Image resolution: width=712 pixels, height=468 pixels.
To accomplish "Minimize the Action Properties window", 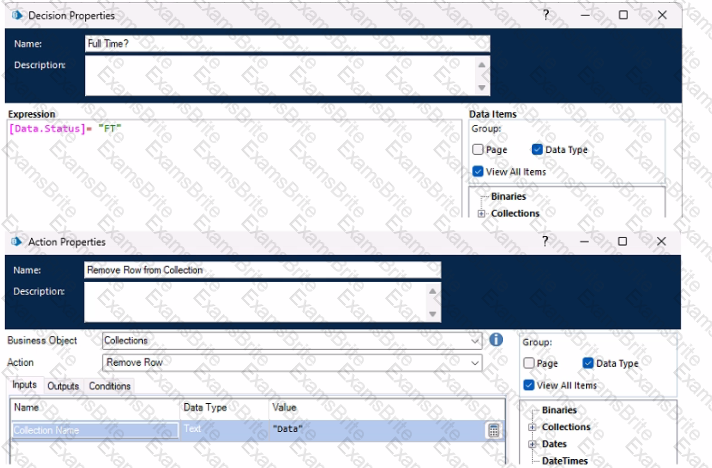I will (584, 242).
